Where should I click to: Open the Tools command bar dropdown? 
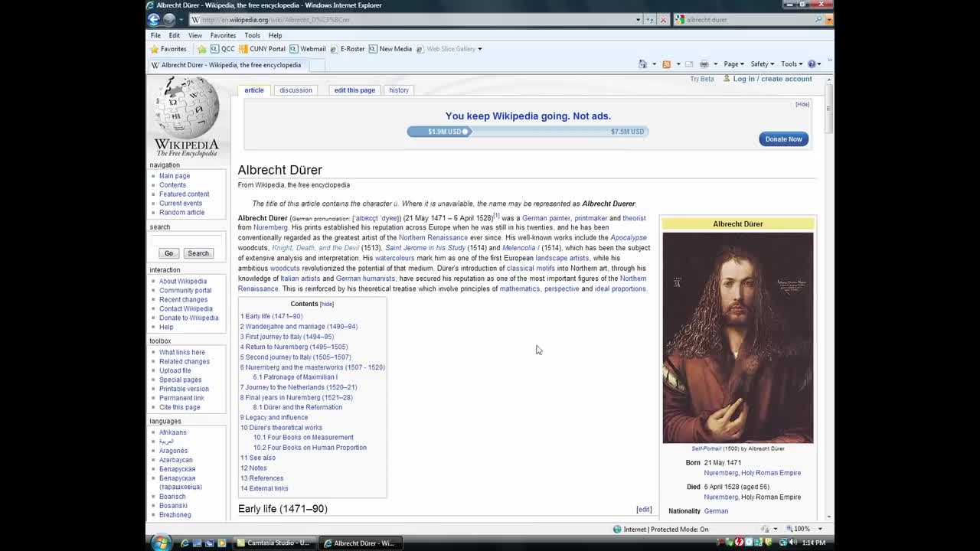(792, 64)
